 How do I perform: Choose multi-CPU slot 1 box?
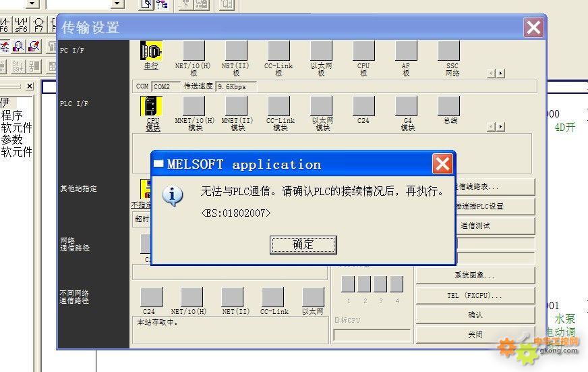click(x=348, y=284)
